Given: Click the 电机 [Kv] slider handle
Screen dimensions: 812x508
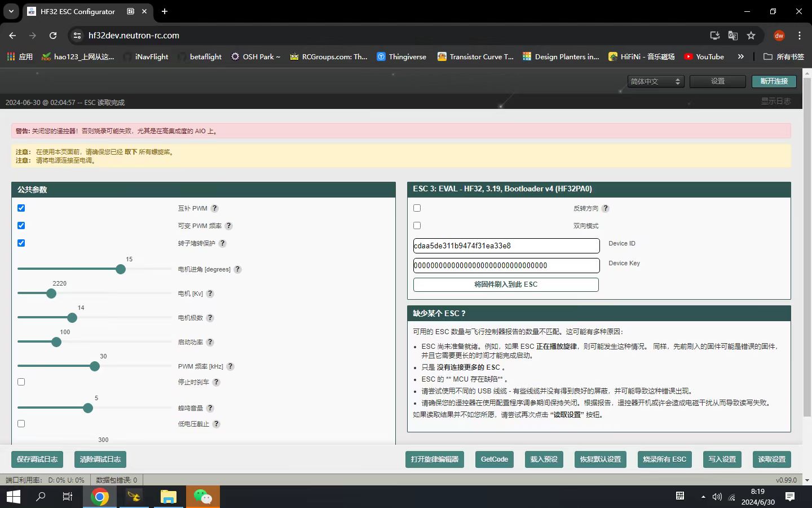Looking at the screenshot, I should (x=51, y=294).
